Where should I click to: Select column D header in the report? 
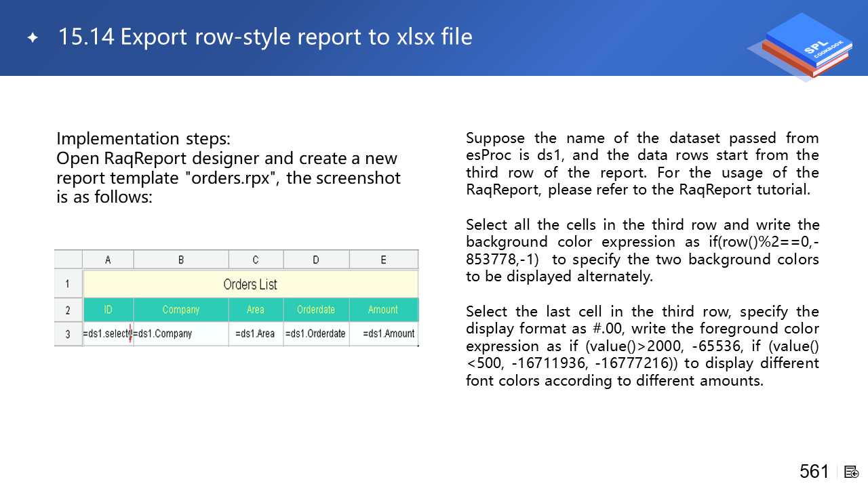coord(316,260)
